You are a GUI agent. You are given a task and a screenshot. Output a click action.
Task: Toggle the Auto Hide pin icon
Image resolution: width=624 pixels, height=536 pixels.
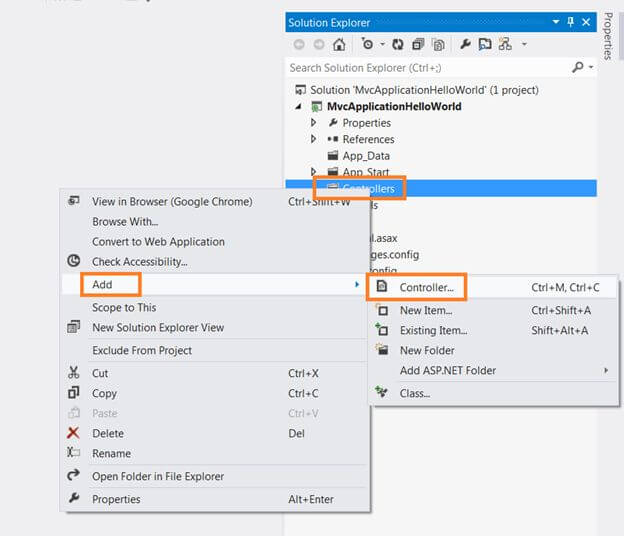click(x=570, y=22)
